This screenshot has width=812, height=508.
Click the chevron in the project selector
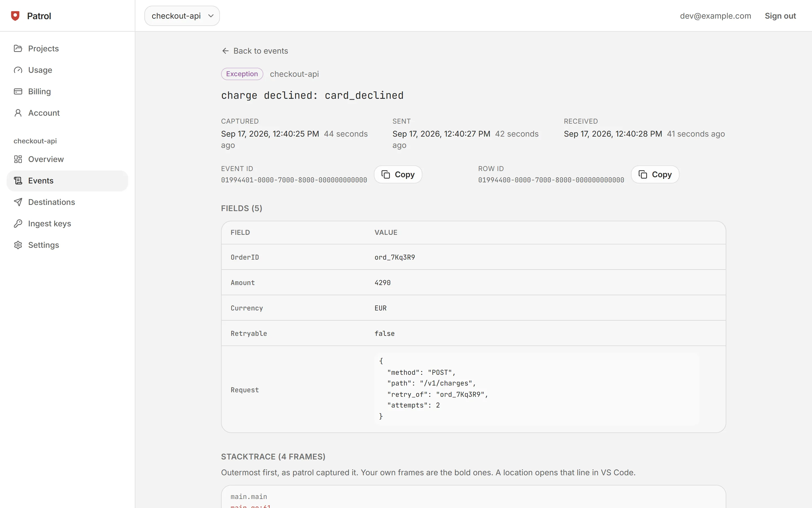(x=211, y=16)
